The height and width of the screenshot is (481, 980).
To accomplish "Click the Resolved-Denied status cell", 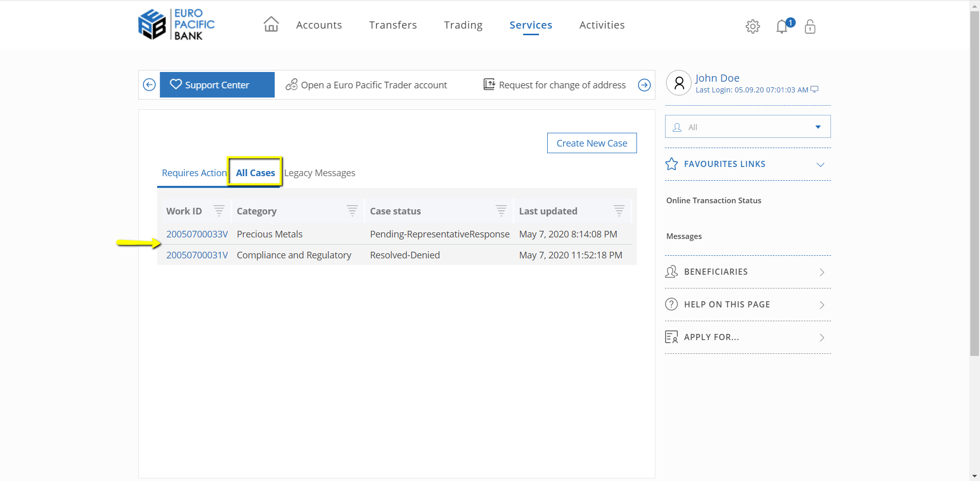I will tap(405, 255).
